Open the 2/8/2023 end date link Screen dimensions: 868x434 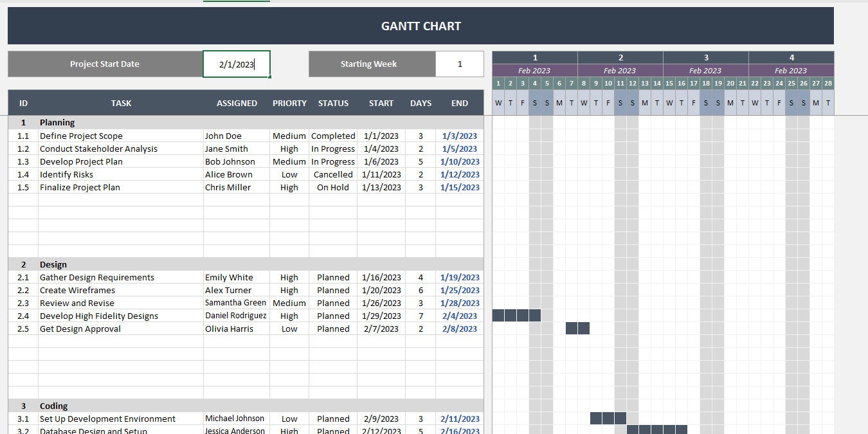click(x=459, y=329)
